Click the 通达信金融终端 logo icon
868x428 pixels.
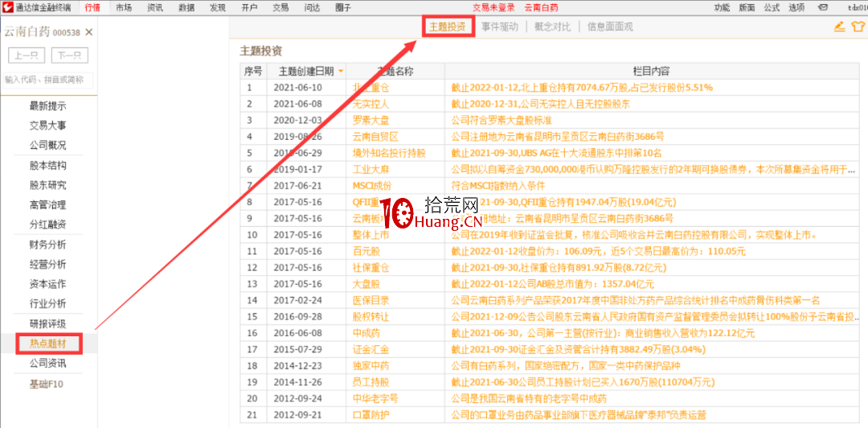[x=7, y=8]
